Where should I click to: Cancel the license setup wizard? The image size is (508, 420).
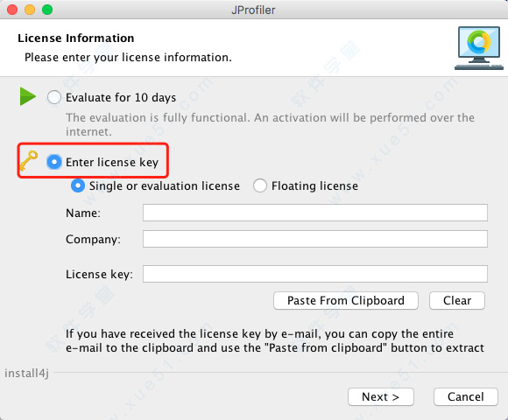pyautogui.click(x=466, y=396)
